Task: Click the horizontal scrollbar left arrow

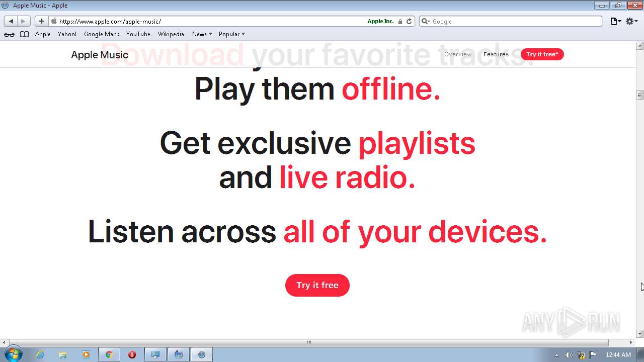Action: (4, 342)
